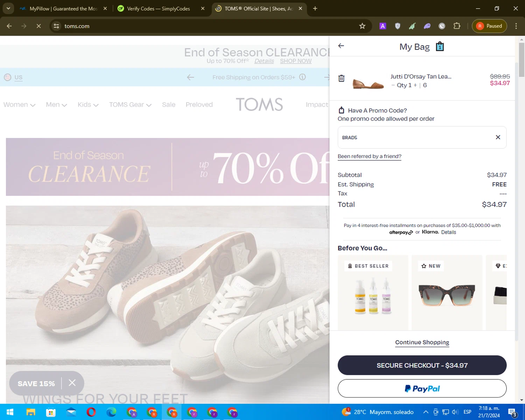Open Been referred by a friend link
Screen dimensions: 525x420
(369, 156)
